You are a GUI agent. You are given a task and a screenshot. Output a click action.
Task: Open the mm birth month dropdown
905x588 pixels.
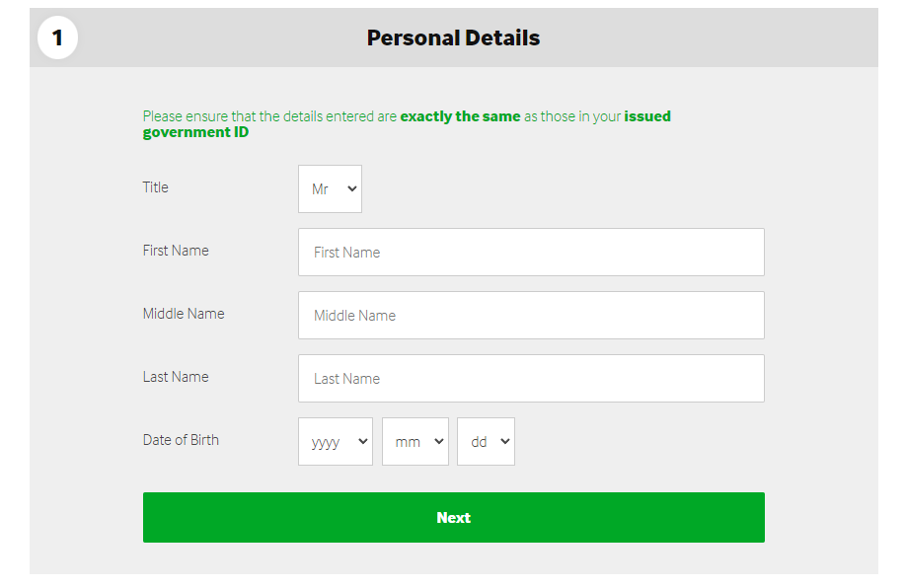(x=415, y=441)
